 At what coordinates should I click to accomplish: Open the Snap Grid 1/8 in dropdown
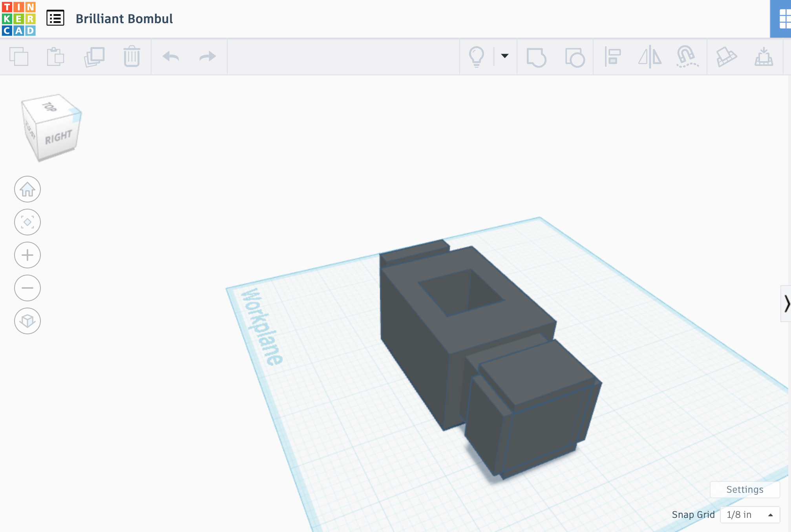click(750, 515)
